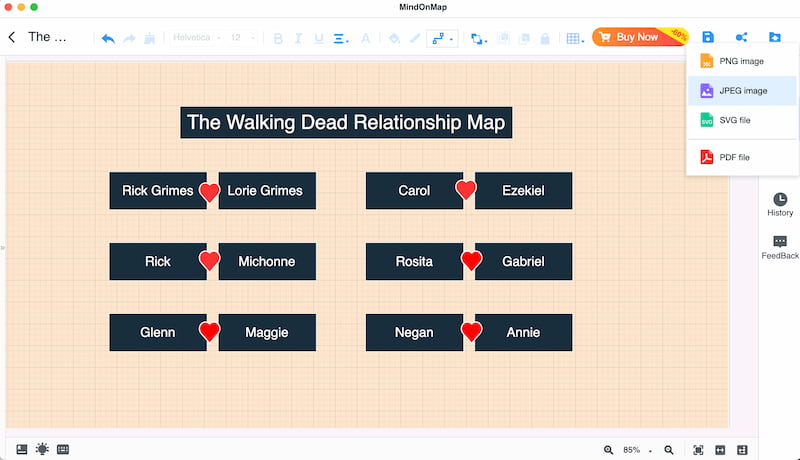This screenshot has height=460, width=800.
Task: Toggle the brightness theme icon
Action: 42,449
